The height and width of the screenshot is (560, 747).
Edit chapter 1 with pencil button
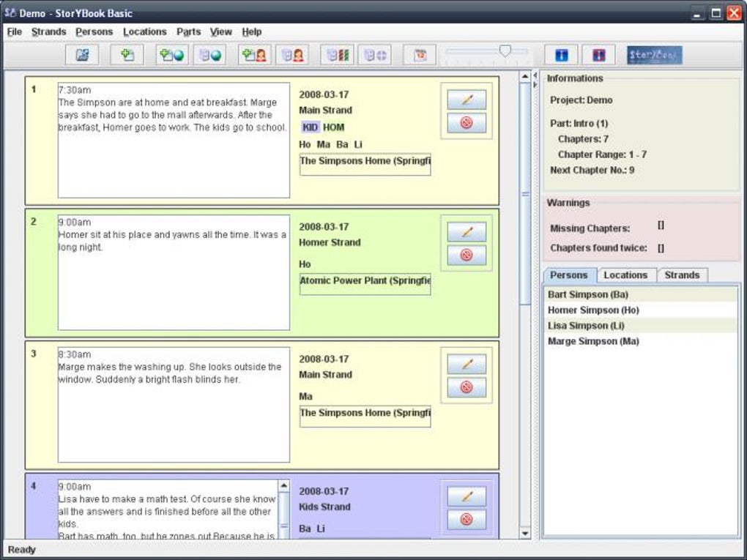(x=467, y=100)
